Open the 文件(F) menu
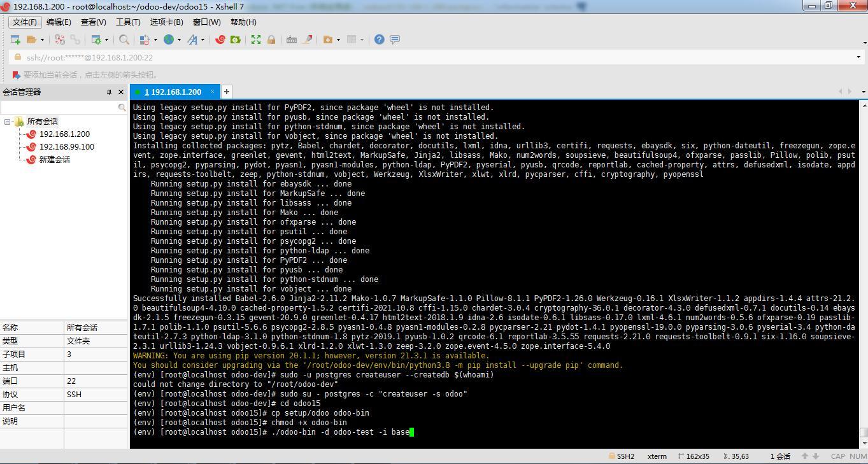The image size is (868, 464). (25, 22)
